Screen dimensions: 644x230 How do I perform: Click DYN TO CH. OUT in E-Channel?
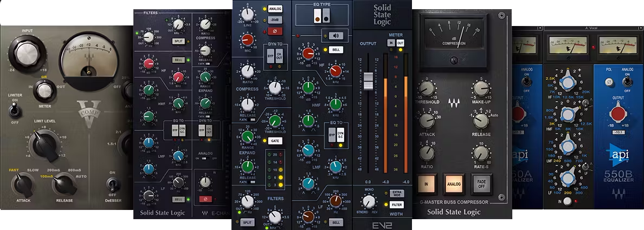point(209,130)
